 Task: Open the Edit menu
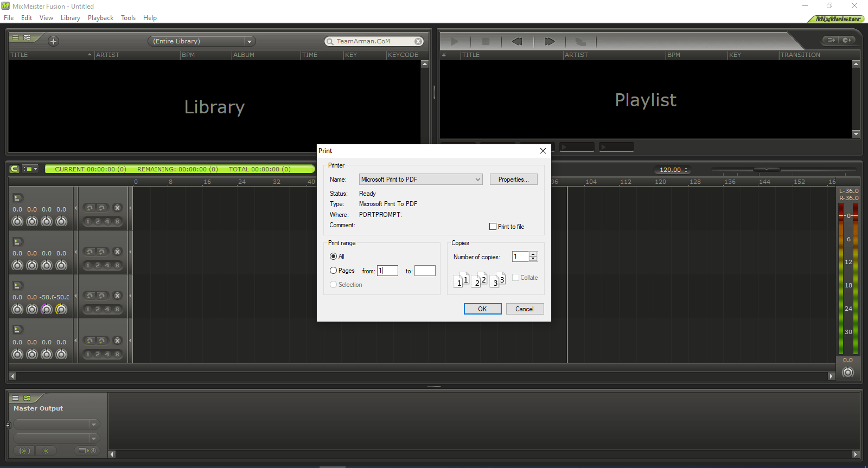click(27, 18)
